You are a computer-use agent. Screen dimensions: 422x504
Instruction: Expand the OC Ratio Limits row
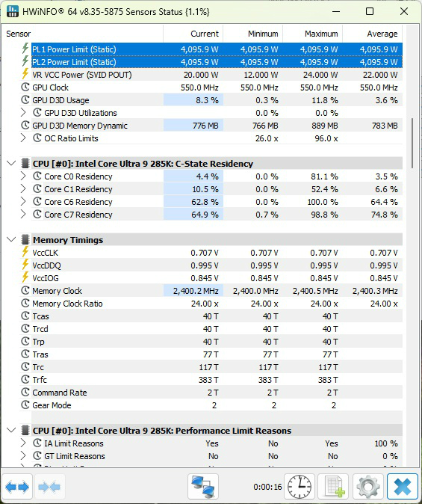23,138
